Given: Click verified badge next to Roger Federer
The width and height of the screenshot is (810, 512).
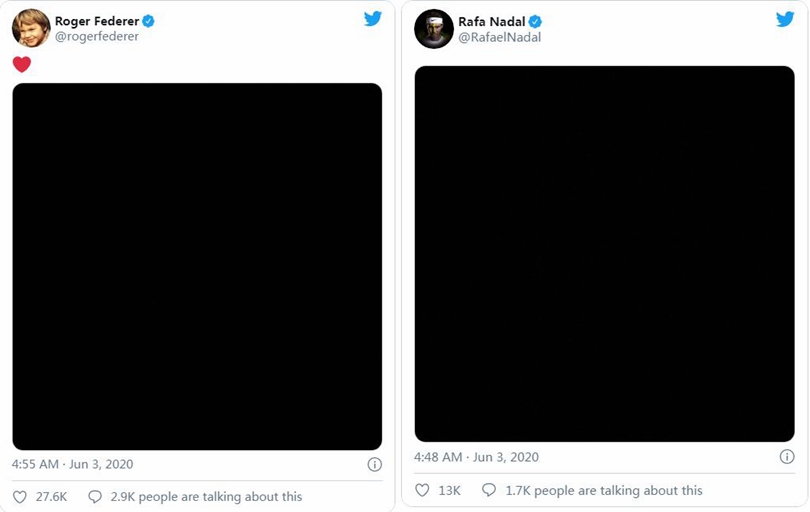Looking at the screenshot, I should click(x=148, y=21).
